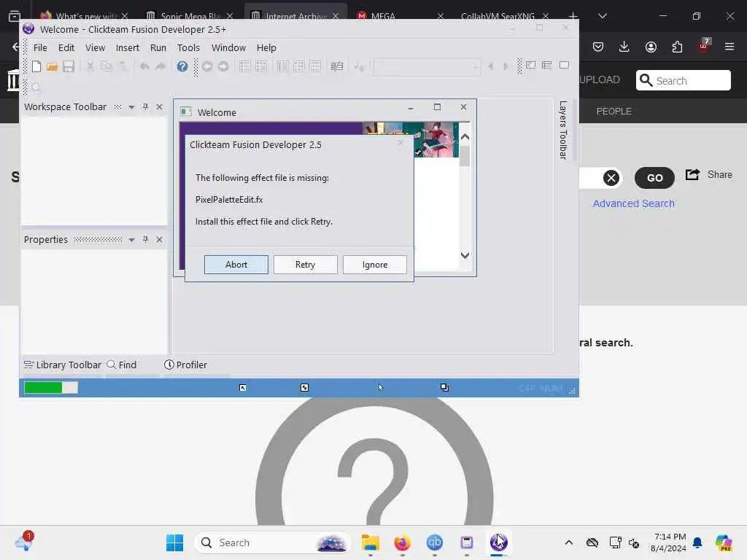Click the top-left arrow icon in status bar

[242, 388]
